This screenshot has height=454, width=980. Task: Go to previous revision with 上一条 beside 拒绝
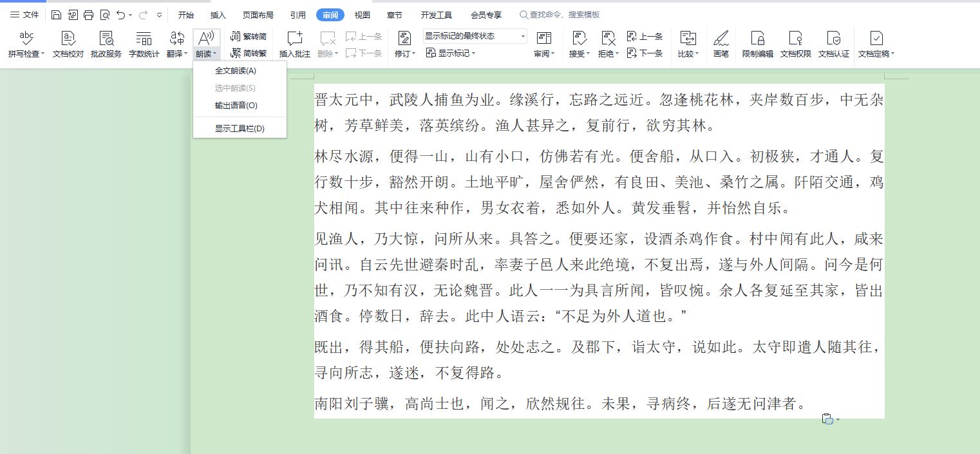[645, 37]
